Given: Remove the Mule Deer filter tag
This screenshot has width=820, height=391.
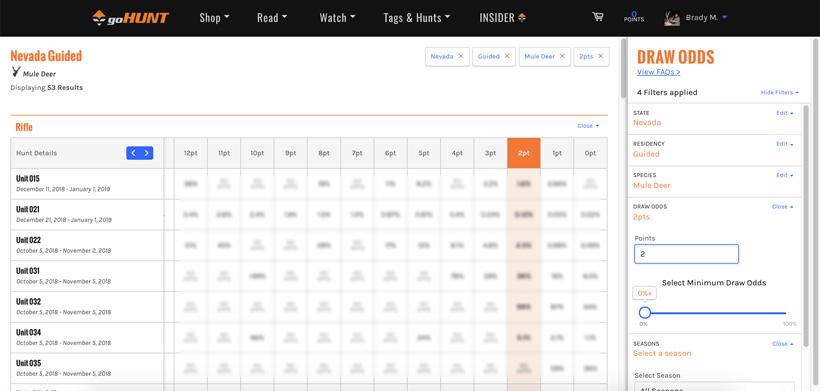Looking at the screenshot, I should pyautogui.click(x=562, y=56).
